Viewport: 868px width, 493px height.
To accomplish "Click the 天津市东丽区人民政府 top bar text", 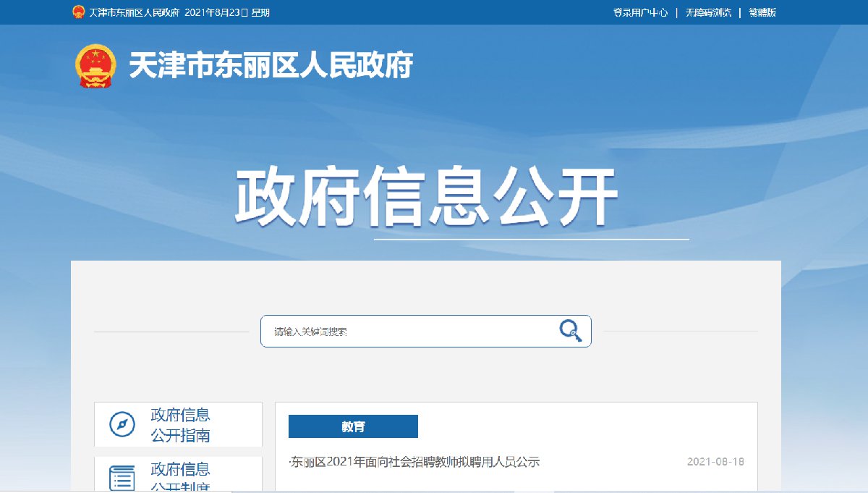I will (134, 13).
